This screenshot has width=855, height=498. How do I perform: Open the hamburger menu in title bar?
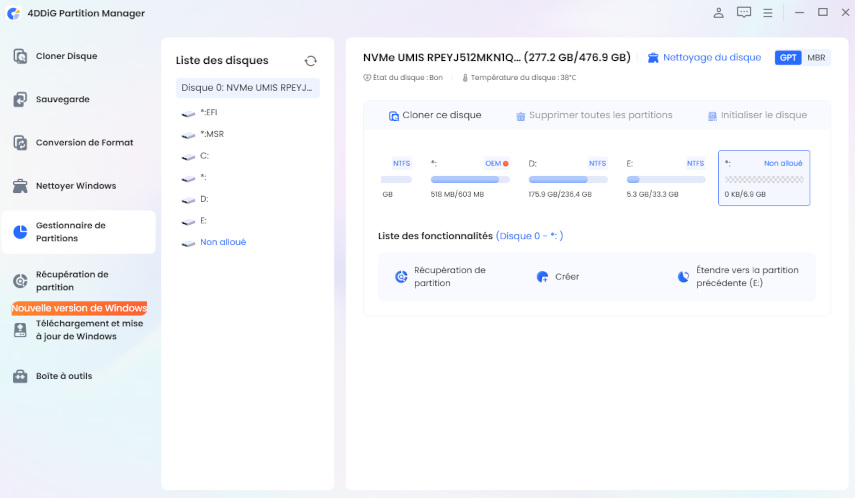click(768, 13)
